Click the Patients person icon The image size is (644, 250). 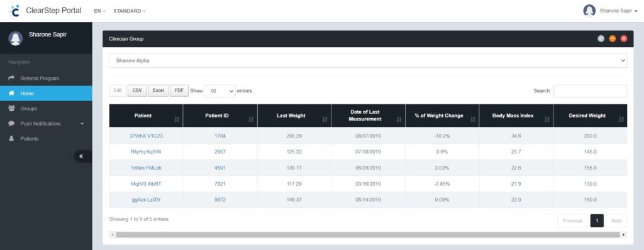tap(11, 139)
